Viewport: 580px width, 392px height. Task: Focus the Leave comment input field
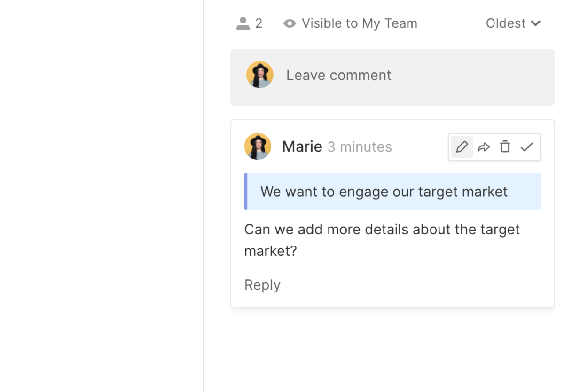click(x=400, y=75)
